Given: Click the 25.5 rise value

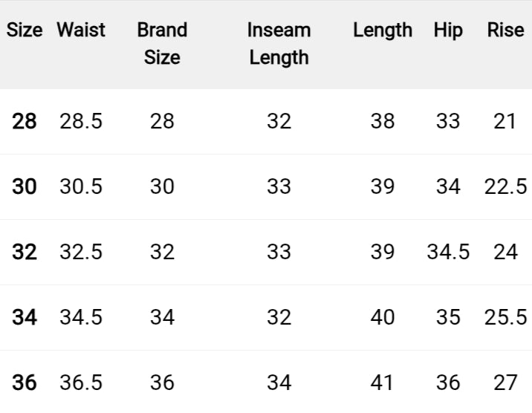Looking at the screenshot, I should click(505, 318).
